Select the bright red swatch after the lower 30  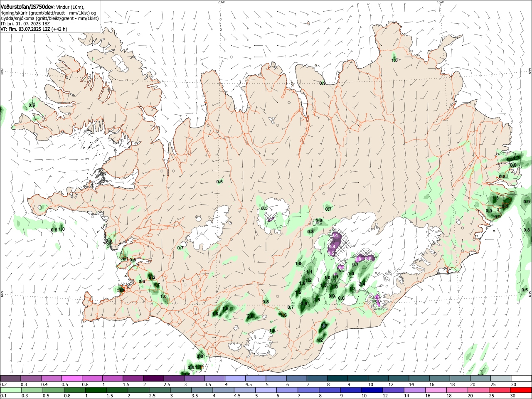point(521,390)
